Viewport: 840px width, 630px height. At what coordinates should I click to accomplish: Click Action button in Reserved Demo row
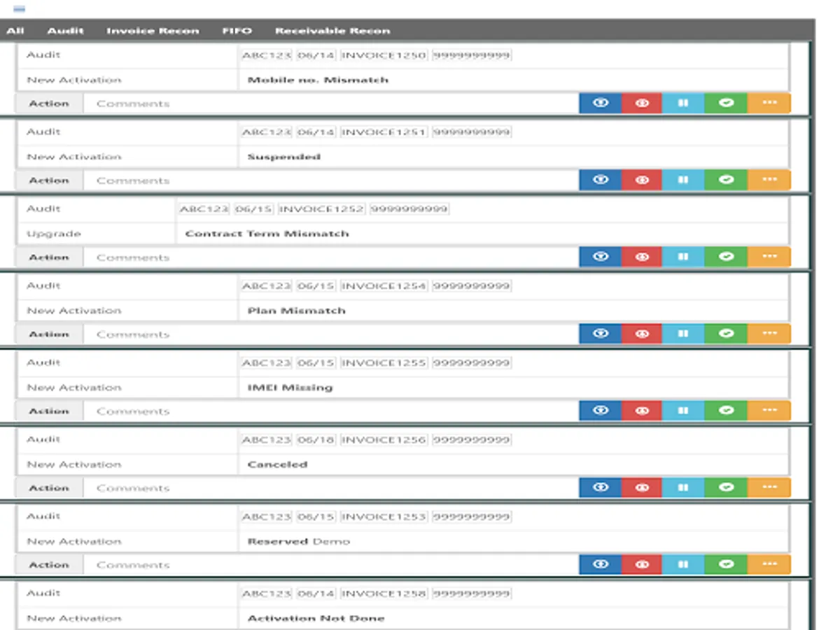coord(49,566)
